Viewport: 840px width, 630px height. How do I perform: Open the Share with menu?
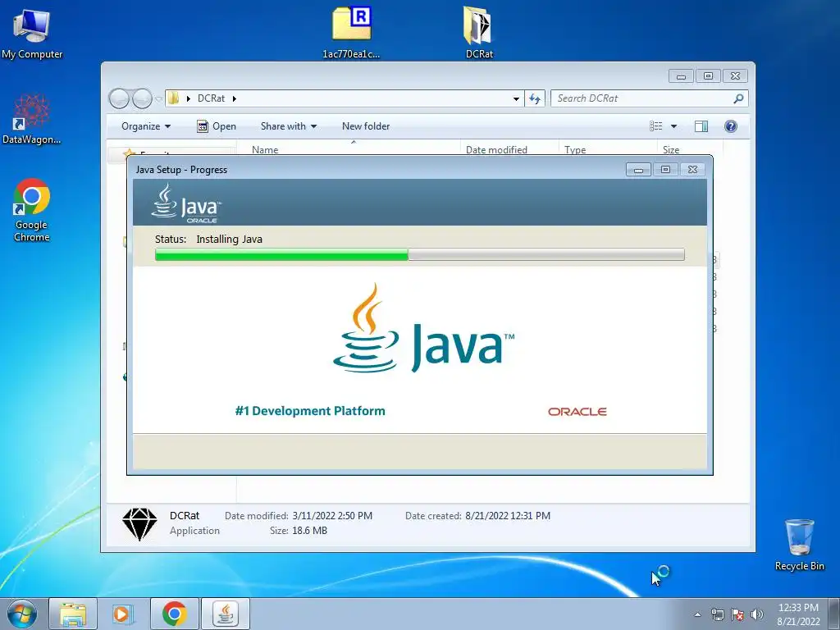288,126
